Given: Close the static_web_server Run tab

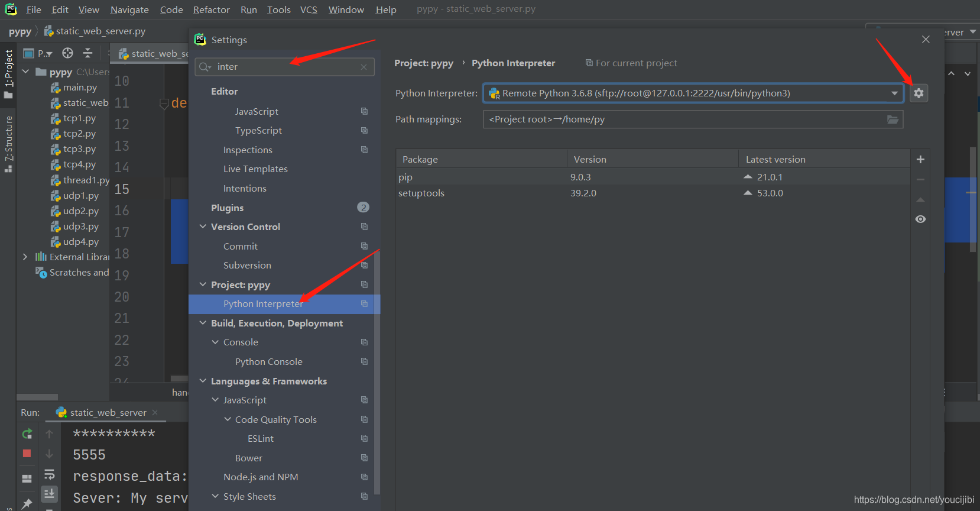Looking at the screenshot, I should (155, 412).
